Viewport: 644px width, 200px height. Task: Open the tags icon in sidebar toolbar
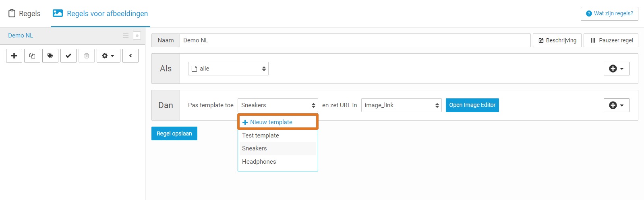(50, 56)
